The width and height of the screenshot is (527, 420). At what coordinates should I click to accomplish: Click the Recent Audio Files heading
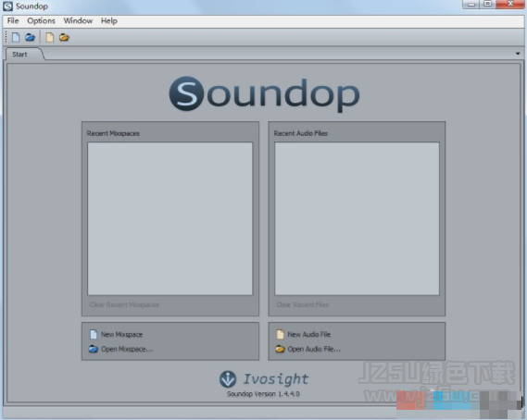(x=300, y=133)
